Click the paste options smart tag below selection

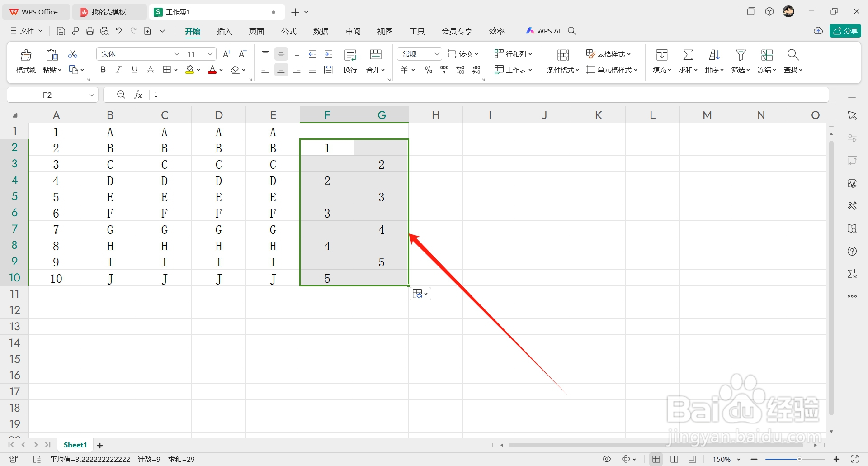420,294
